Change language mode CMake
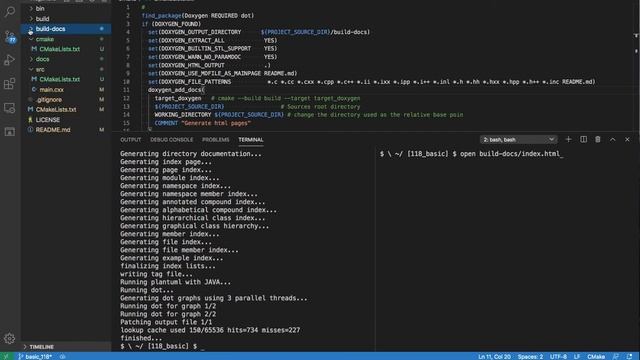The width and height of the screenshot is (640, 360). pyautogui.click(x=596, y=356)
